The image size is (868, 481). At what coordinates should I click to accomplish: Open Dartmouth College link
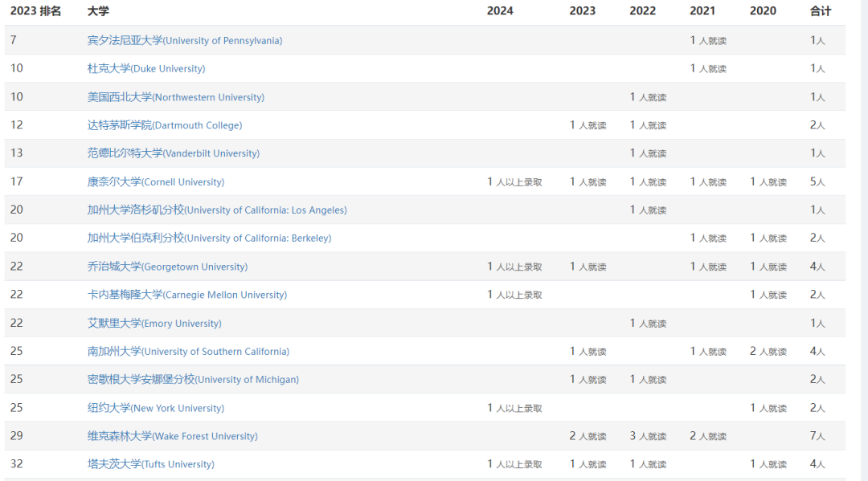[165, 125]
